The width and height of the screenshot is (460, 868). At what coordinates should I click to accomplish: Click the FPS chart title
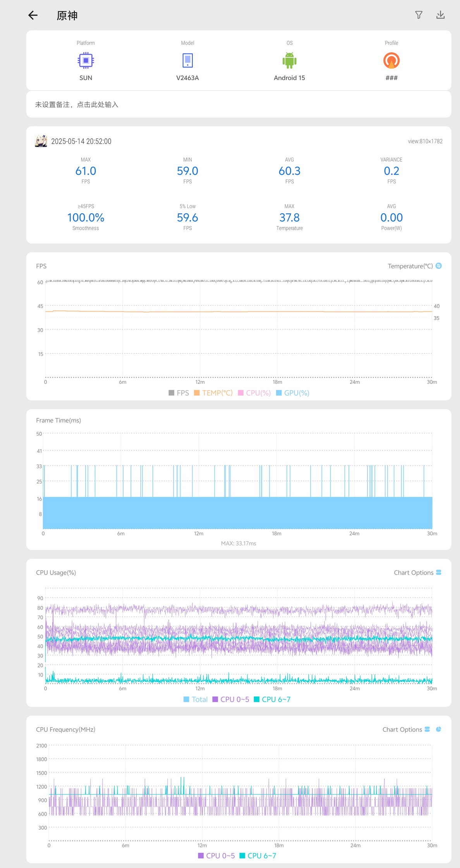click(41, 266)
